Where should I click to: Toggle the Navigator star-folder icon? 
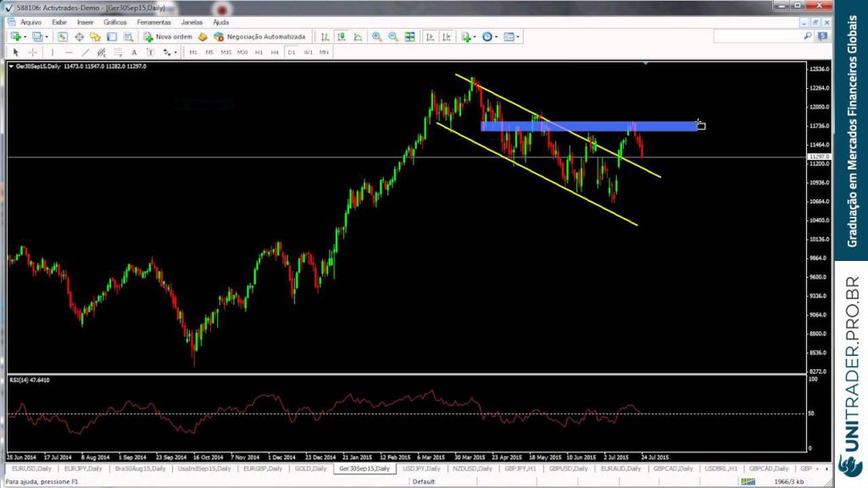(x=95, y=36)
